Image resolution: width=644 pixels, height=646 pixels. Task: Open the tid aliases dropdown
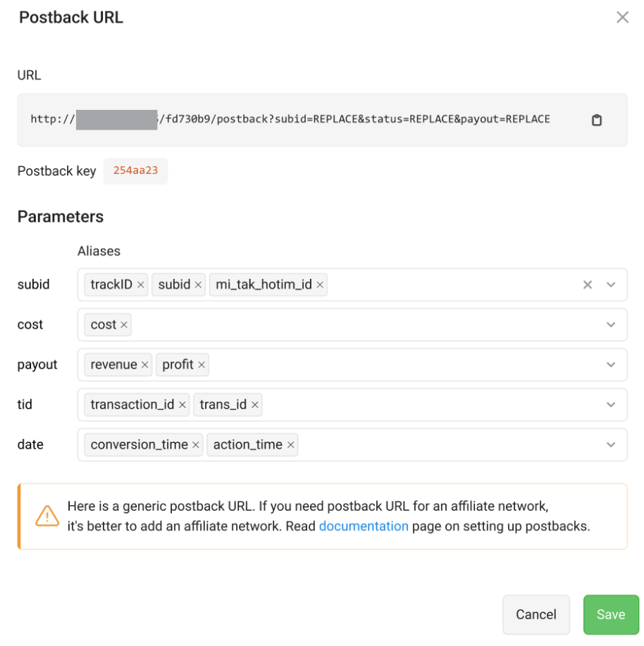611,405
